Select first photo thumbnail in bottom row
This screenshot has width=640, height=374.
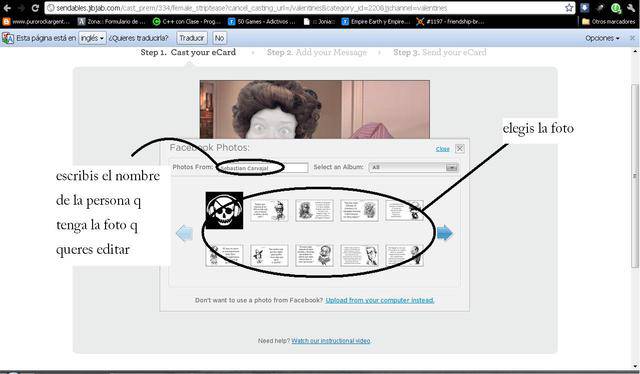point(224,256)
